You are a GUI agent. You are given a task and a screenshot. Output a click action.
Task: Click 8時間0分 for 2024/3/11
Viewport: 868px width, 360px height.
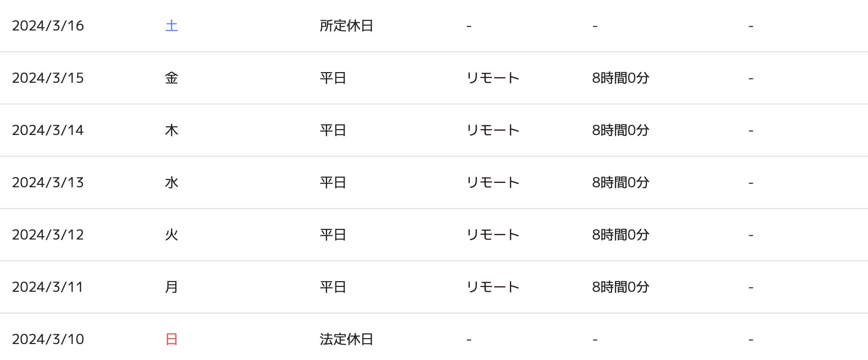[x=621, y=287]
